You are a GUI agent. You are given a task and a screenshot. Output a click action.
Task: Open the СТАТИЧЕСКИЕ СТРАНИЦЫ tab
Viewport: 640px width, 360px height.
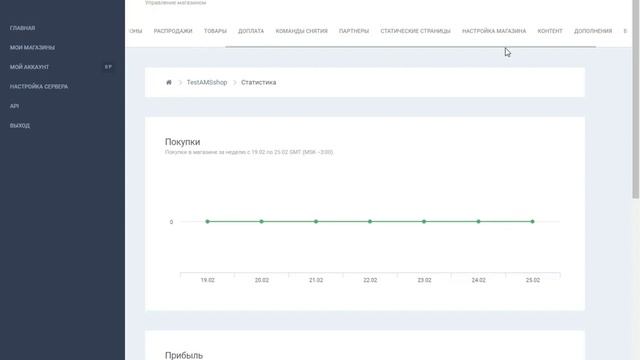point(416,31)
